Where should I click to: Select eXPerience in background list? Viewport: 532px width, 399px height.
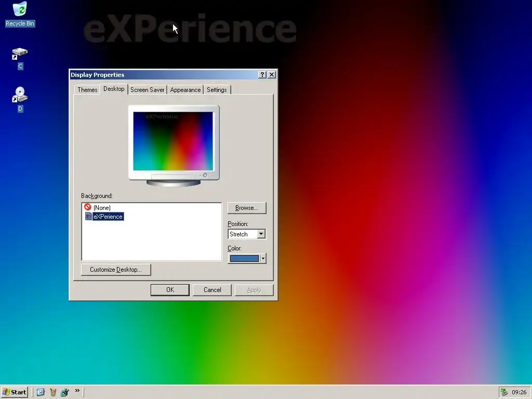click(x=108, y=217)
